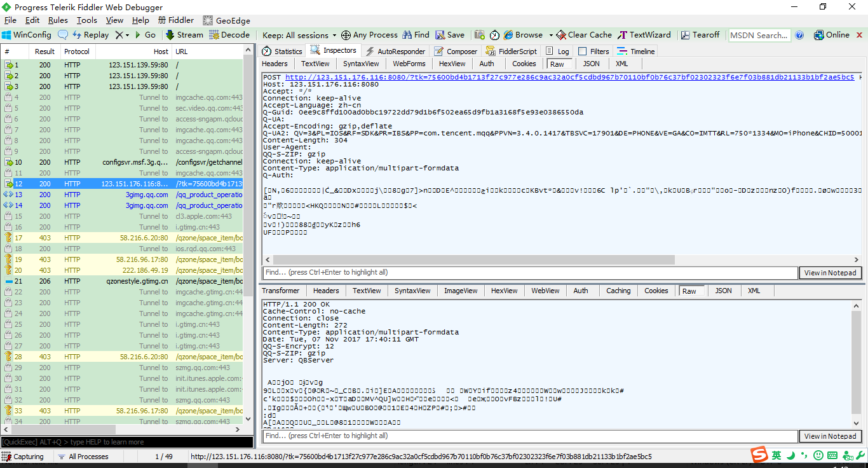Close the toolbar with red X
The height and width of the screenshot is (468, 868).
(x=860, y=36)
